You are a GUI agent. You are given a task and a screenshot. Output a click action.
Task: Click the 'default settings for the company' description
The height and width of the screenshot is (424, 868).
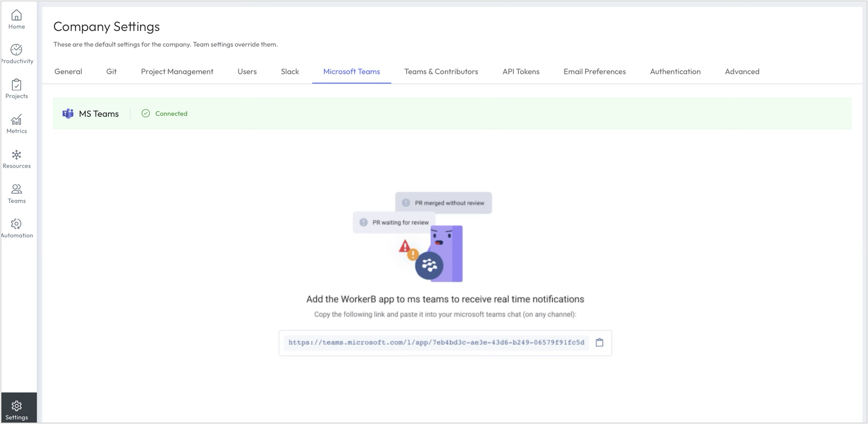(165, 44)
